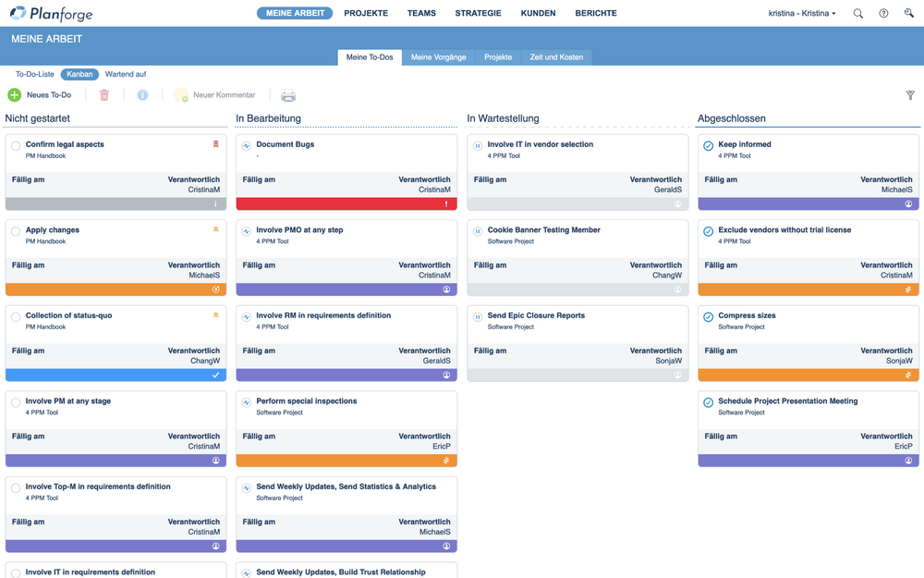Check the circle for Confirm legal aspects
The image size is (924, 578).
point(16,146)
